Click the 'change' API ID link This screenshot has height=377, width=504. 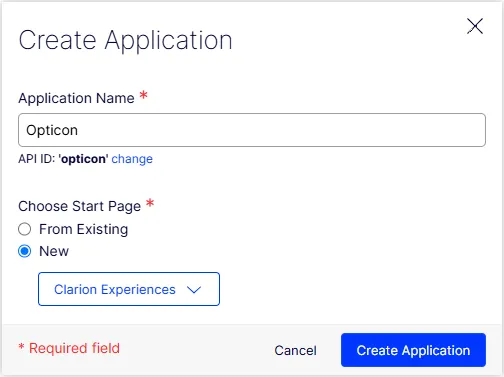tap(132, 159)
